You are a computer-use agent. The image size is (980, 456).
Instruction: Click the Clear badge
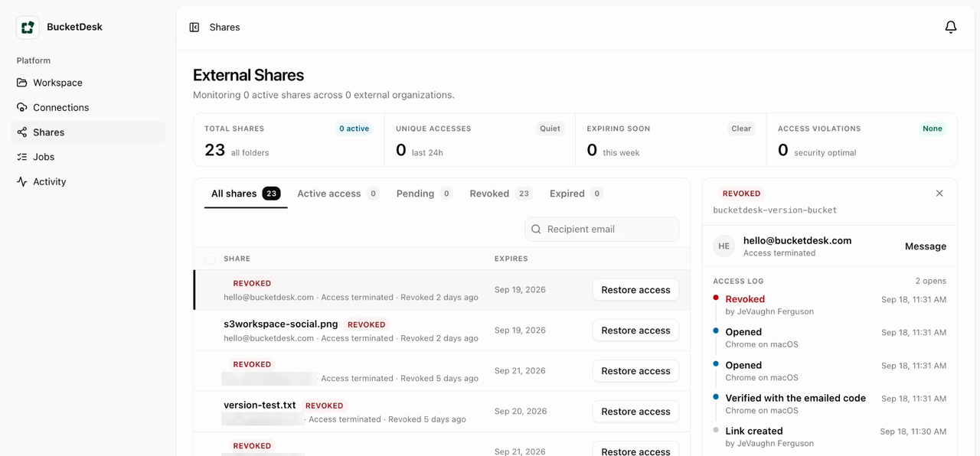(741, 129)
